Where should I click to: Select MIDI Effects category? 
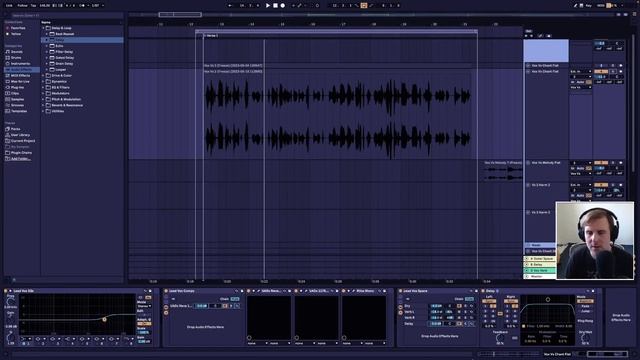(x=20, y=76)
